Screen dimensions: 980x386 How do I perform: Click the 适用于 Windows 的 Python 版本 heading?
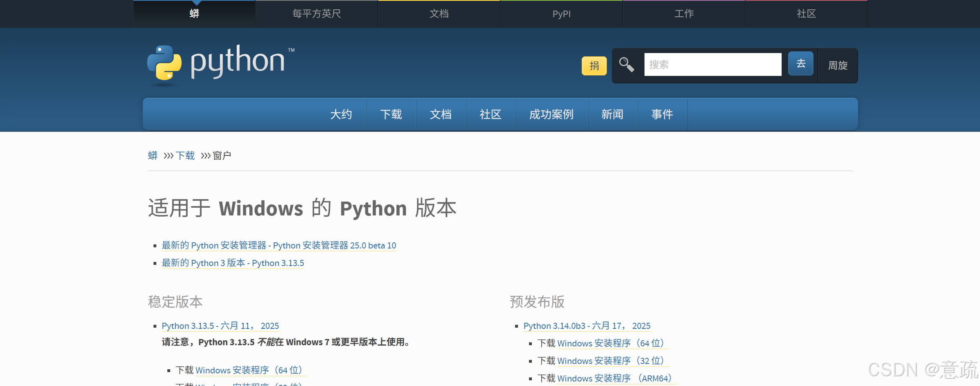[302, 208]
